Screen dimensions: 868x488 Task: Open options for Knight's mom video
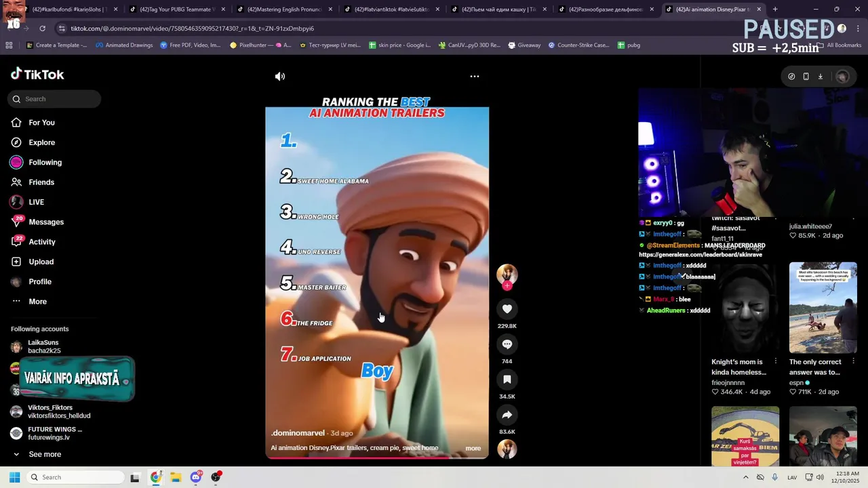[x=776, y=361]
